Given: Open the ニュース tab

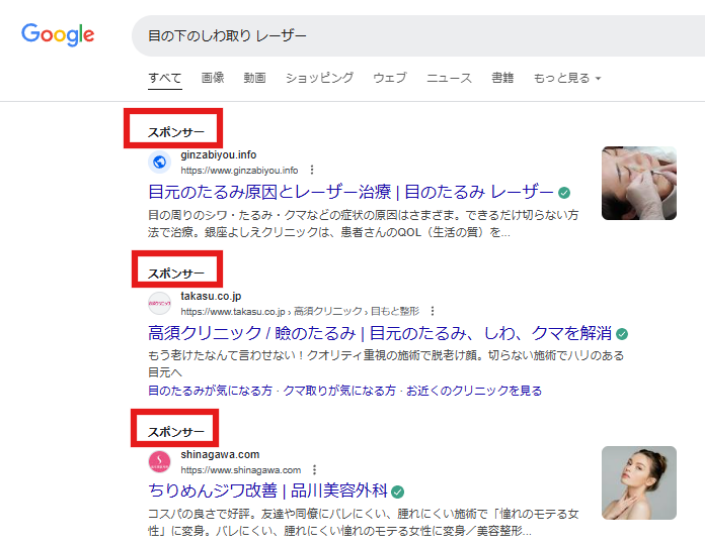Looking at the screenshot, I should tap(449, 78).
